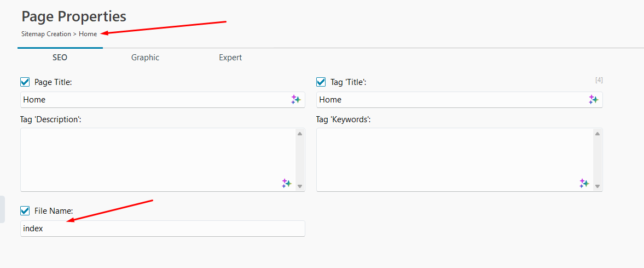Generate Tag 'Keywords' with AI sparkle icon
This screenshot has width=644, height=268.
(584, 184)
